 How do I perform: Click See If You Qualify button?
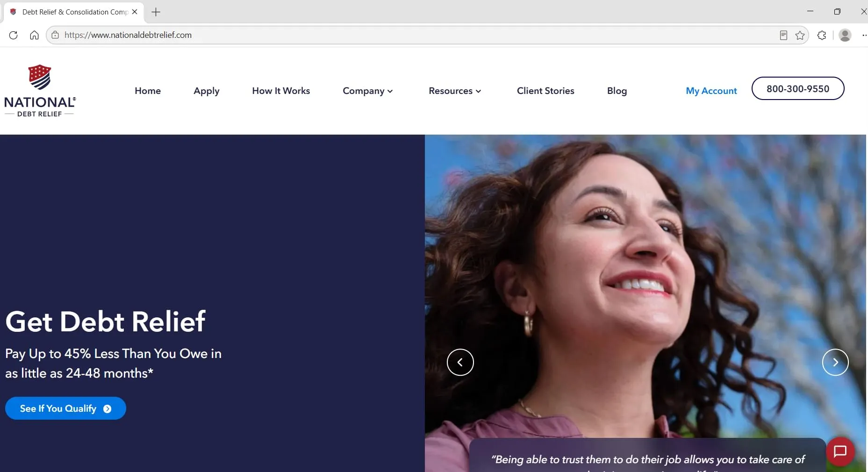tap(65, 408)
